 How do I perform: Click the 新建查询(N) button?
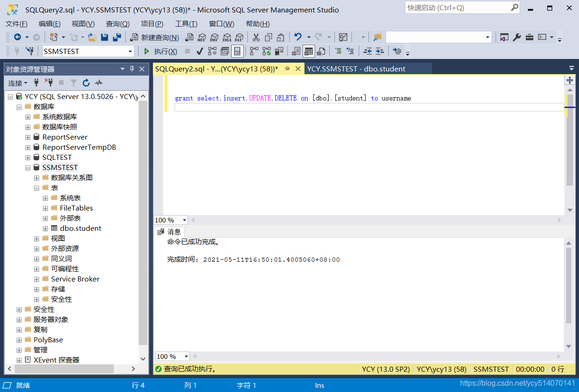click(x=155, y=37)
